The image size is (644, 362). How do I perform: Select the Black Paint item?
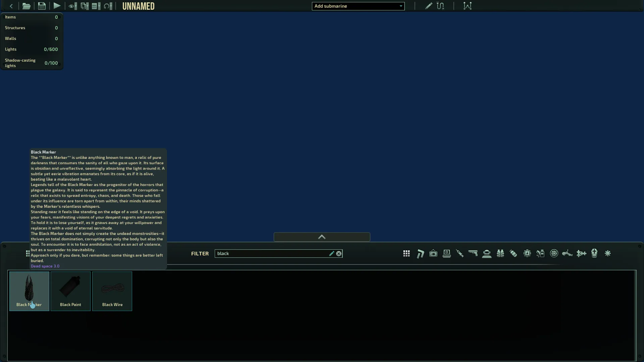[x=70, y=291]
